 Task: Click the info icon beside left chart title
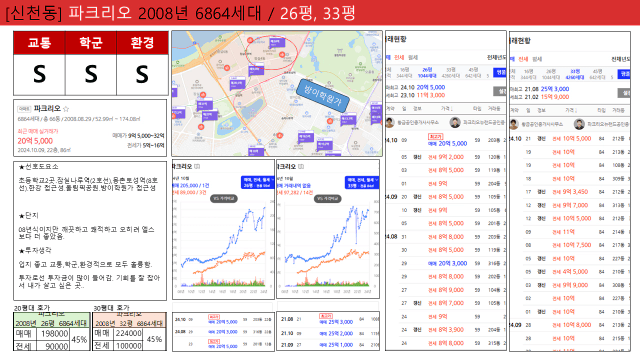click(x=197, y=167)
